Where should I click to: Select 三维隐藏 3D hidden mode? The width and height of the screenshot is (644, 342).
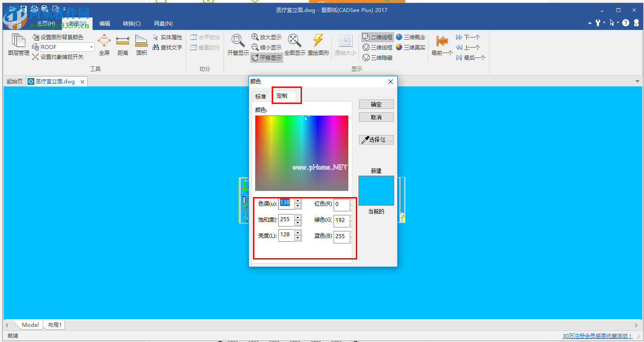[377, 58]
